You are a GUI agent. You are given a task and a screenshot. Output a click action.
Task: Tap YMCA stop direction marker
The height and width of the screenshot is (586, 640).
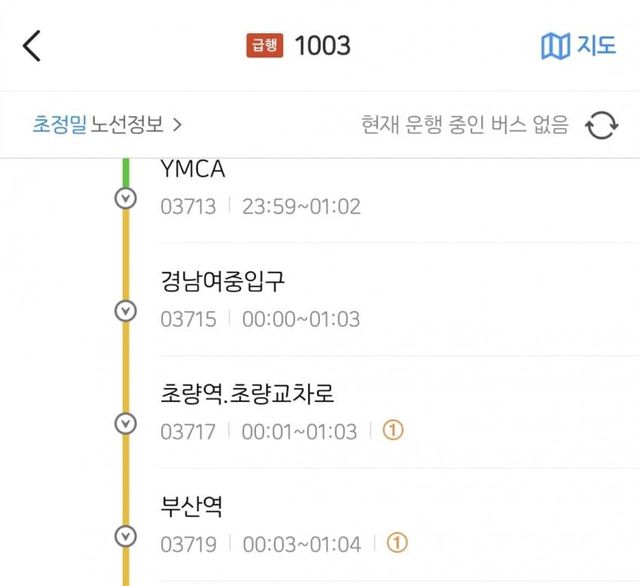[x=125, y=198]
